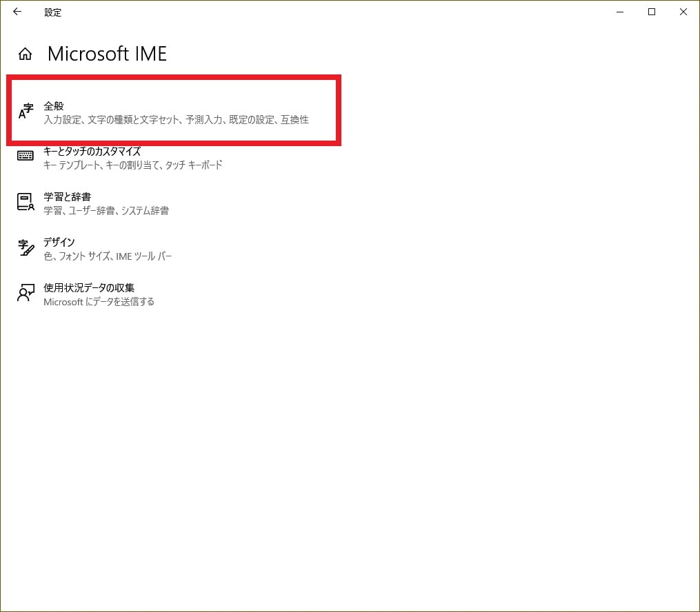Click the keyboard icon for キーとタッチのカスタマイズ
Image resolution: width=700 pixels, height=612 pixels.
(26, 155)
